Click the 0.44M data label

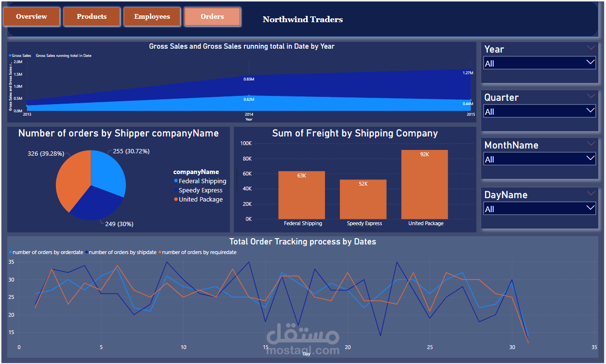click(468, 104)
